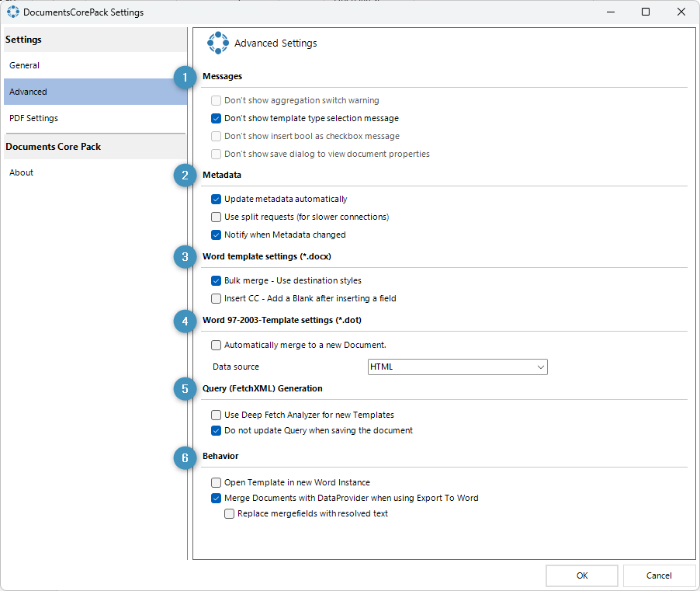Click the 'Metadata' section heading

click(x=222, y=175)
